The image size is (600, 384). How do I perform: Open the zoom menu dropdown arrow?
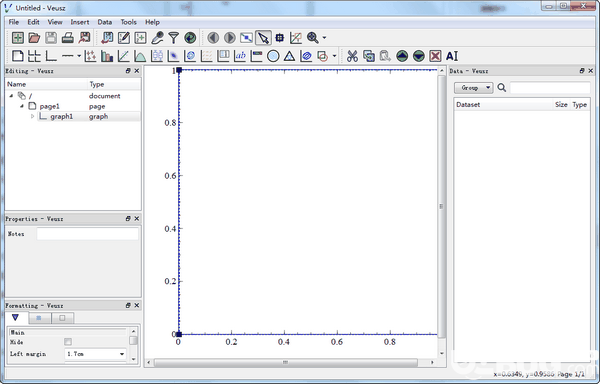(x=324, y=37)
